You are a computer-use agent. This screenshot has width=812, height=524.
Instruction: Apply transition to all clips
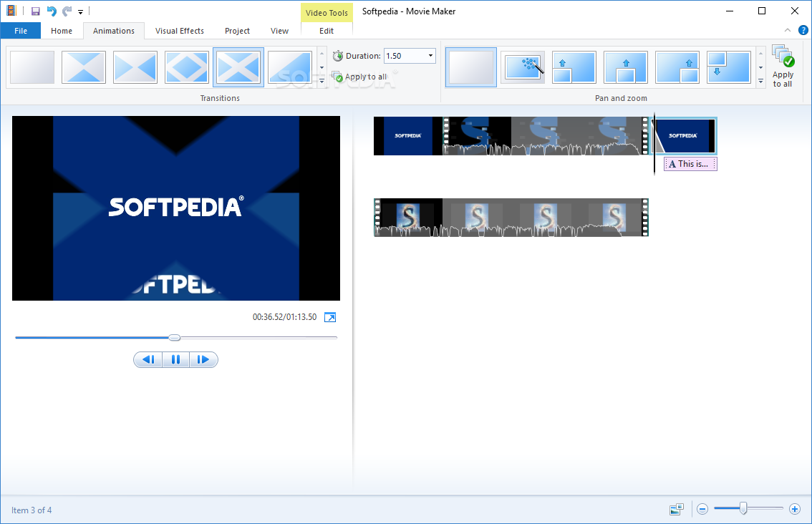tap(359, 77)
